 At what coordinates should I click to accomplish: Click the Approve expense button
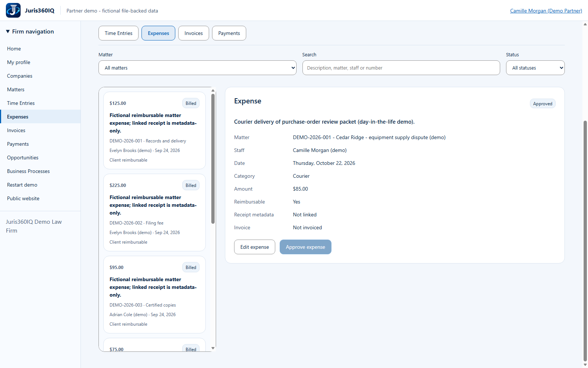point(305,247)
